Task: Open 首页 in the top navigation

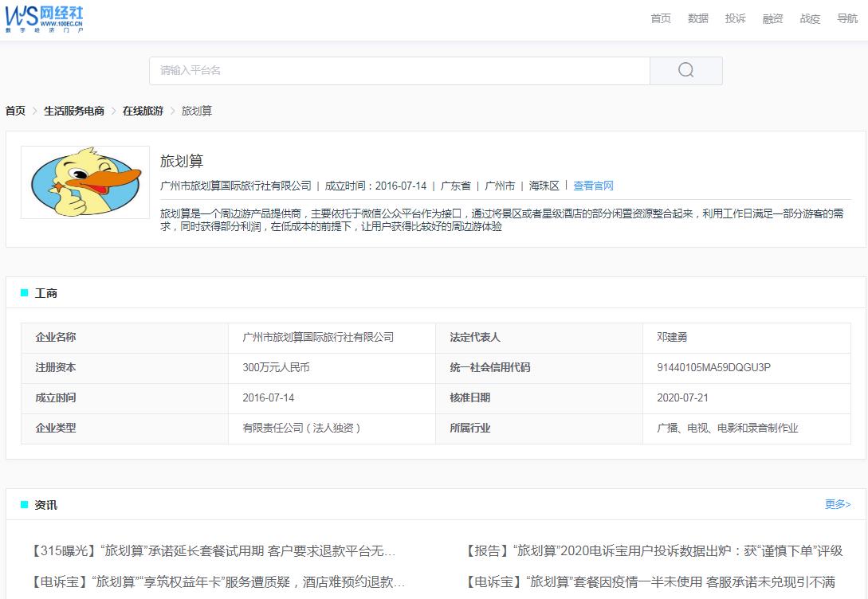Action: [661, 18]
